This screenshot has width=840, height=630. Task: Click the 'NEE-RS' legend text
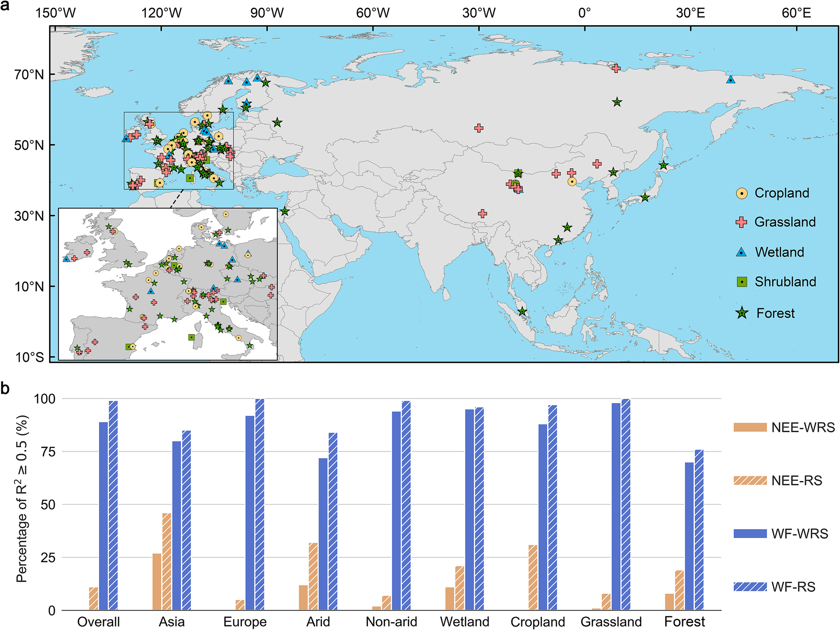click(797, 480)
